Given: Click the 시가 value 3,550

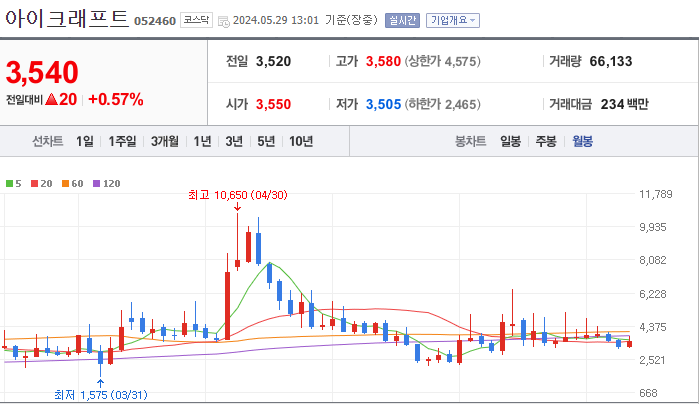Looking at the screenshot, I should (x=273, y=104).
